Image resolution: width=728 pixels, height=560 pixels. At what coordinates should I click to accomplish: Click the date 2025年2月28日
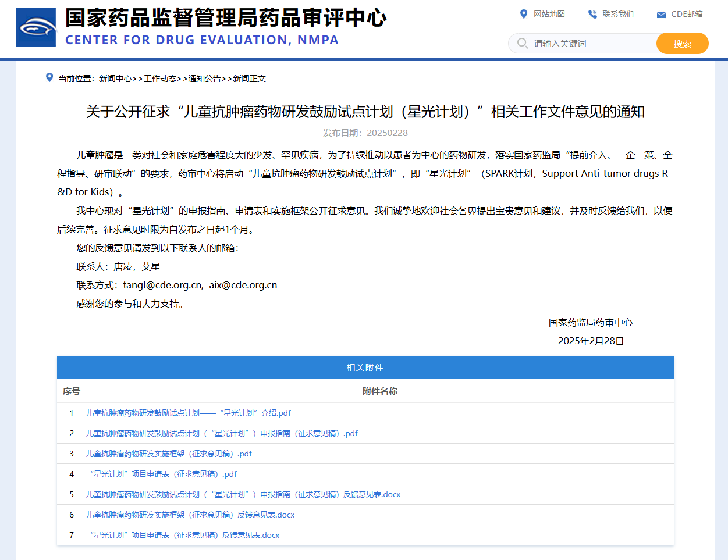(x=591, y=341)
